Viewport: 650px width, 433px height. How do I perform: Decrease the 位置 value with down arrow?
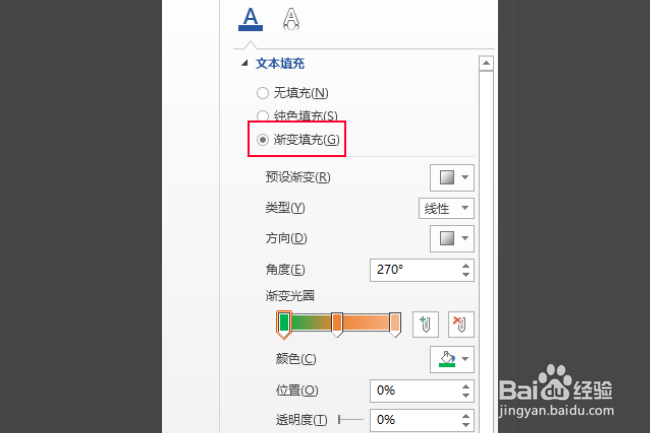point(466,395)
